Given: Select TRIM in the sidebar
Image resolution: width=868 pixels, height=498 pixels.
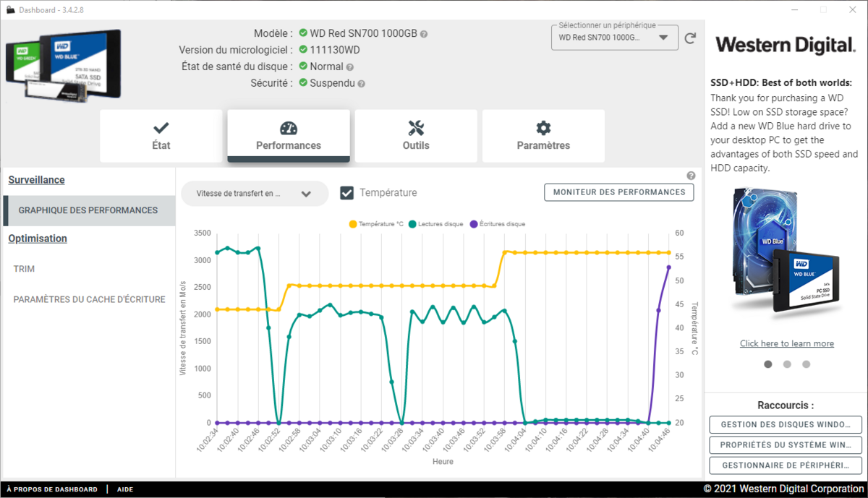Looking at the screenshot, I should 24,269.
